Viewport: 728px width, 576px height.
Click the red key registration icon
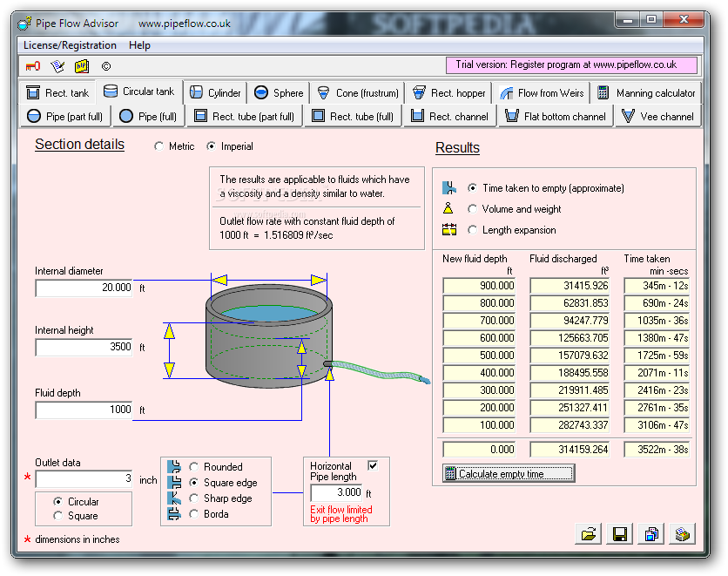(x=33, y=66)
